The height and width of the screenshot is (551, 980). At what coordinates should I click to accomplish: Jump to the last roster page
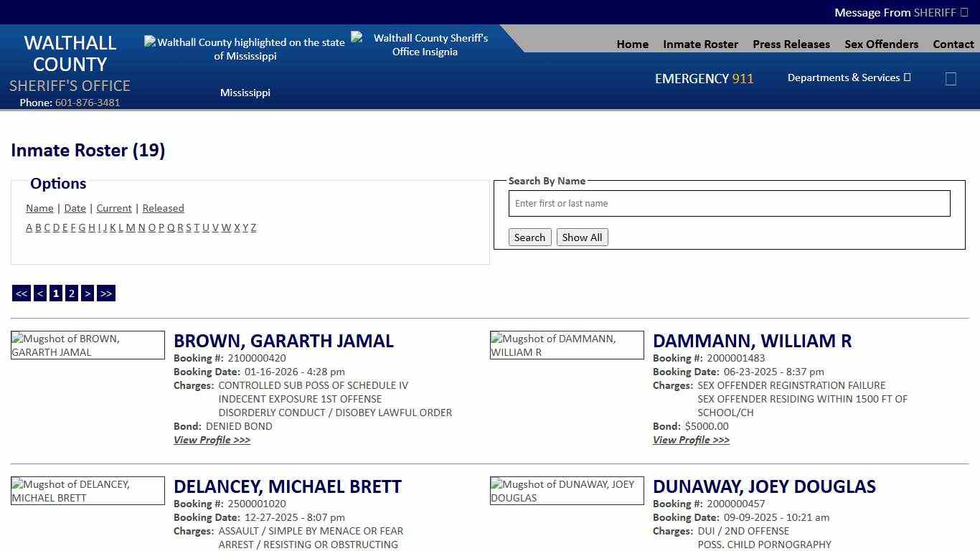pyautogui.click(x=105, y=293)
